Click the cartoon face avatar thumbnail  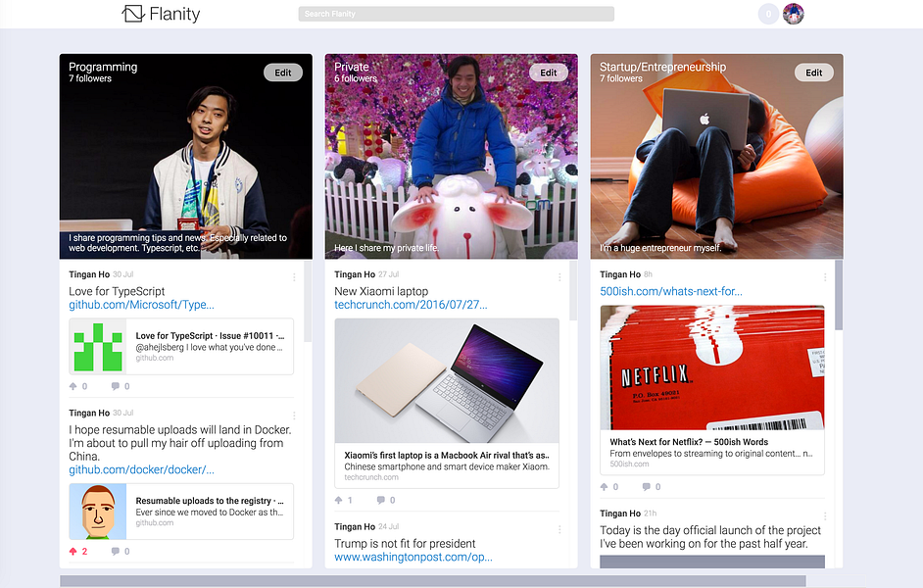(98, 512)
